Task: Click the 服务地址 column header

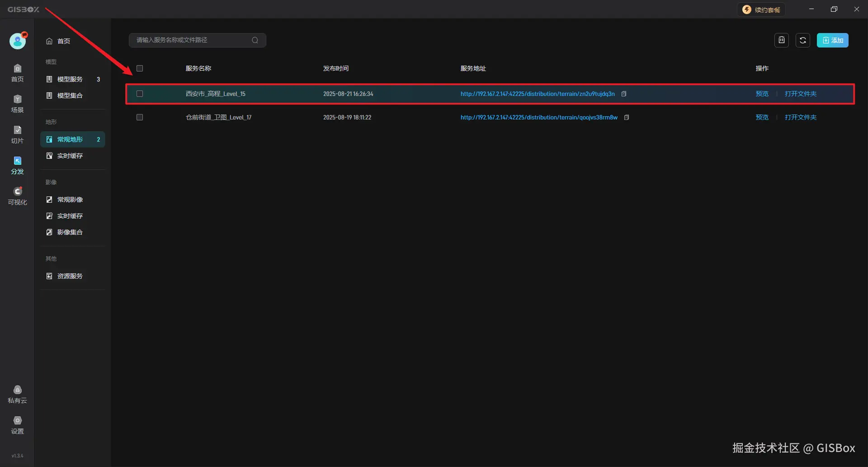Action: point(473,69)
